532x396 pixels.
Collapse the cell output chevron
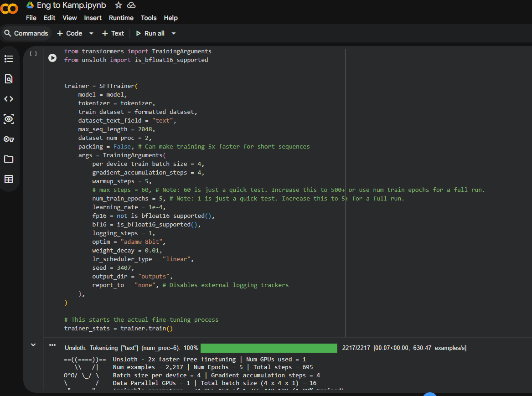[x=33, y=345]
